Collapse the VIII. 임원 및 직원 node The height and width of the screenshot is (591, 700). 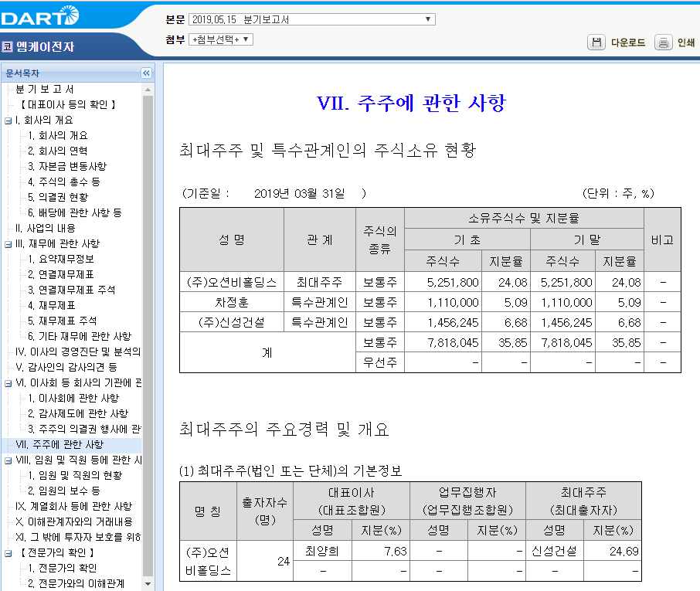(8, 460)
